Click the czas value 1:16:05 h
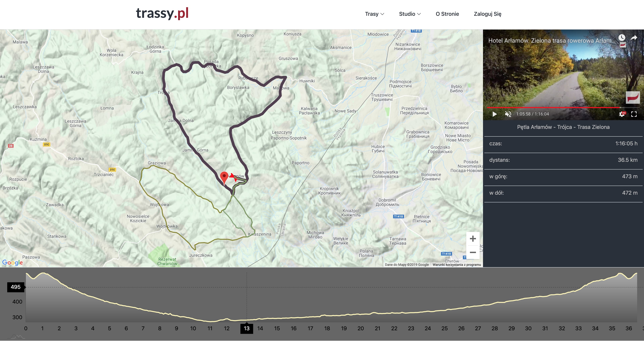 (626, 144)
